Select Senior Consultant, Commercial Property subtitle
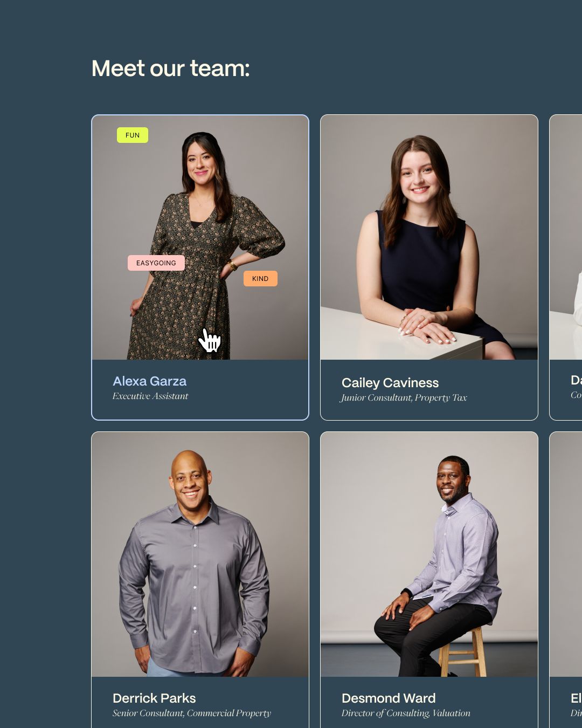The height and width of the screenshot is (728, 582). [x=192, y=713]
